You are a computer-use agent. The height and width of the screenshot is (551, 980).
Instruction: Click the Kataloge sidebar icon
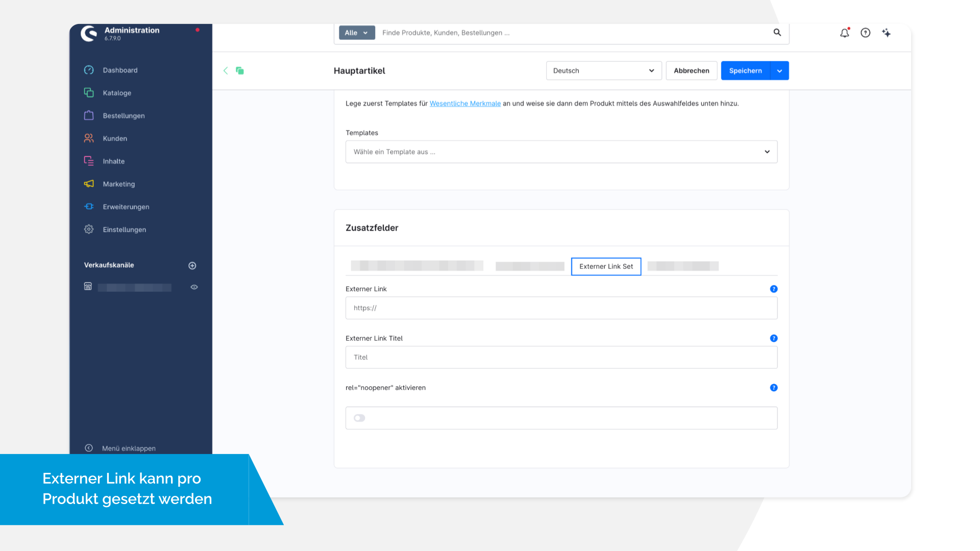89,92
